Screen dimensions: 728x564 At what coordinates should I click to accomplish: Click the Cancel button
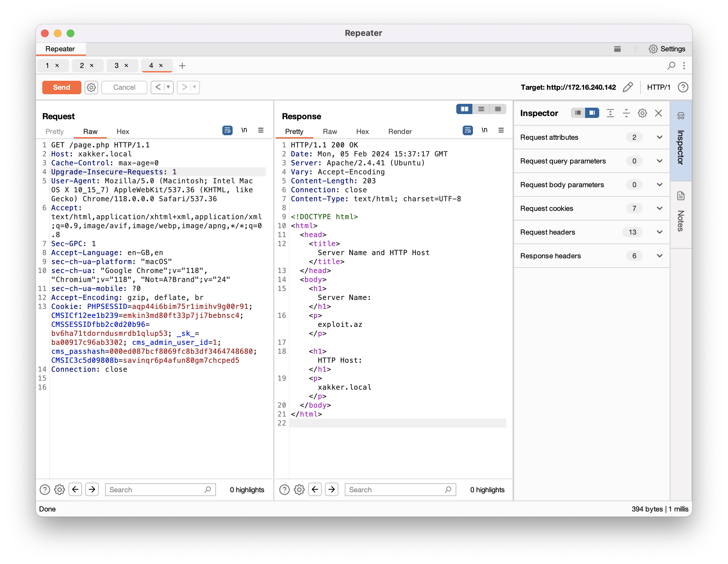pos(124,87)
